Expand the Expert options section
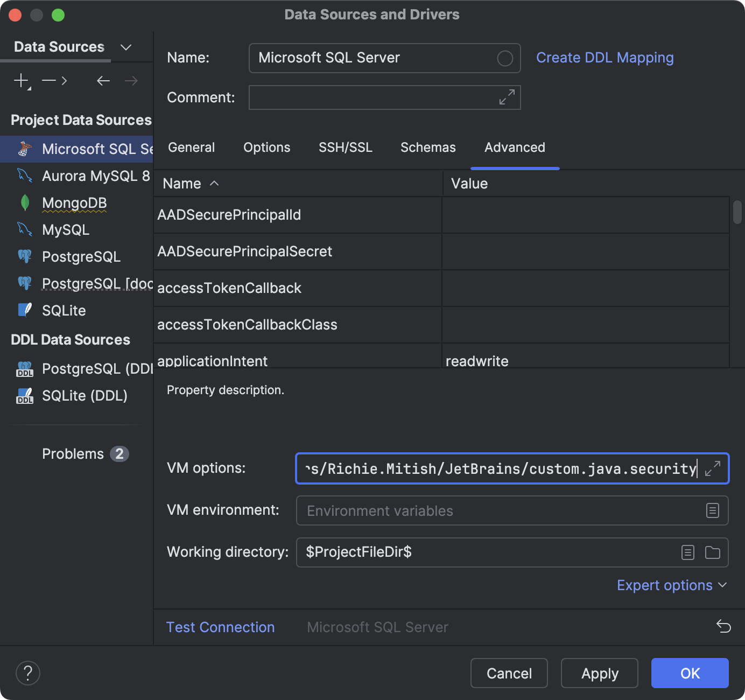The height and width of the screenshot is (700, 745). point(672,585)
